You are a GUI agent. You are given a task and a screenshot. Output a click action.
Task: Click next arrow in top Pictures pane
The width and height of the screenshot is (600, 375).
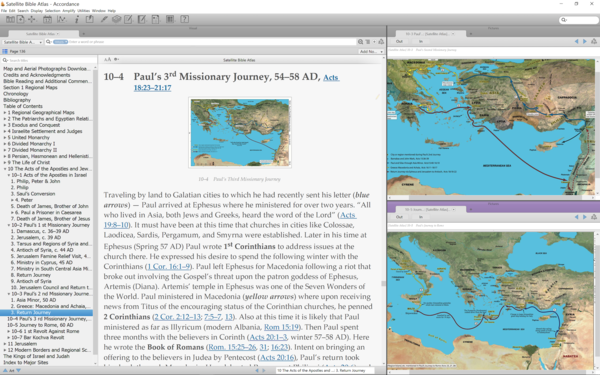(585, 41)
